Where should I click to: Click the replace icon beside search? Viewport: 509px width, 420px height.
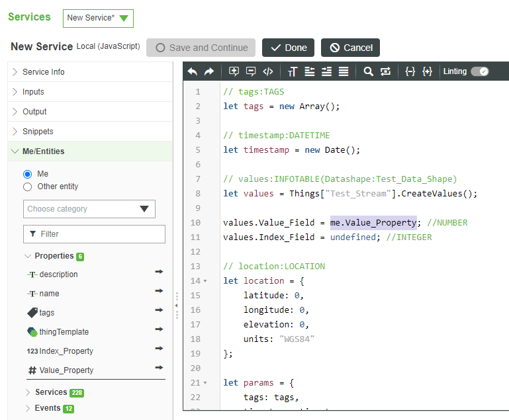[x=386, y=71]
